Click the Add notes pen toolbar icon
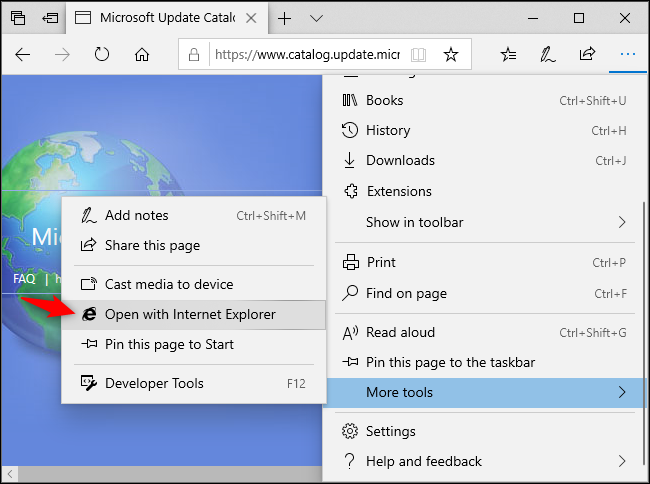The height and width of the screenshot is (484, 650). [x=547, y=54]
